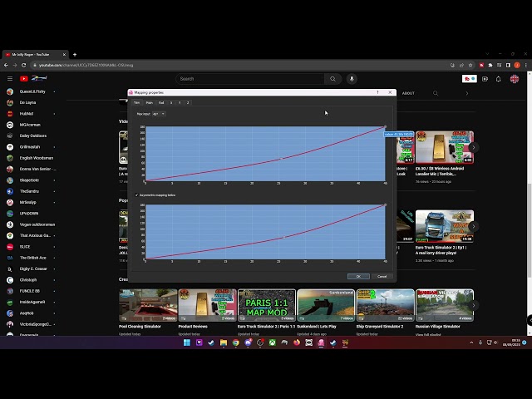Select the Pitch tab in Mapping properties

point(150,102)
